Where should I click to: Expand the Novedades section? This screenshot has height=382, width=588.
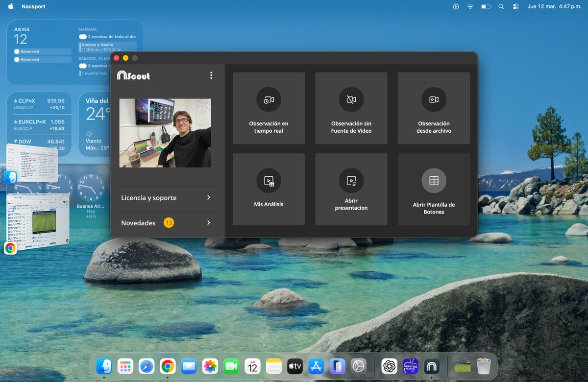(x=168, y=223)
